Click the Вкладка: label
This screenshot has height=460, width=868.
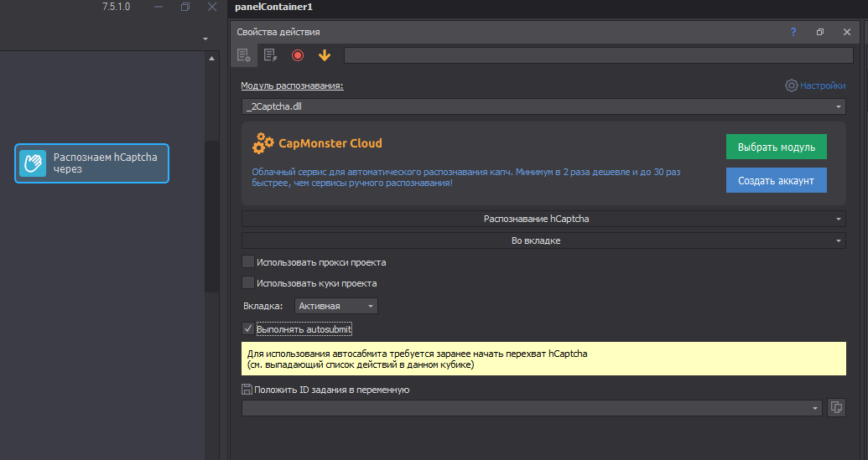(263, 306)
